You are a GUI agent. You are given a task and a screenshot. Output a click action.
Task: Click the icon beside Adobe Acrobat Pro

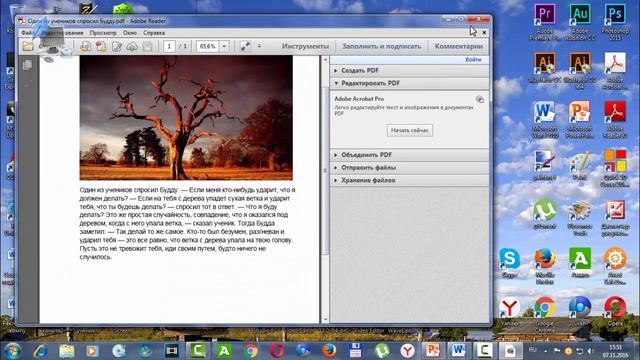click(x=480, y=99)
